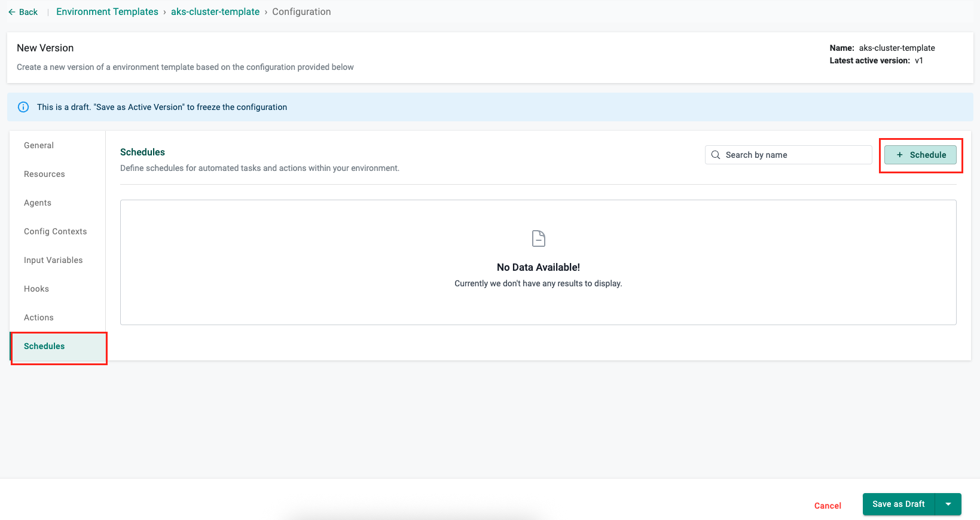Select Hooks in the sidebar
The height and width of the screenshot is (520, 980).
36,289
